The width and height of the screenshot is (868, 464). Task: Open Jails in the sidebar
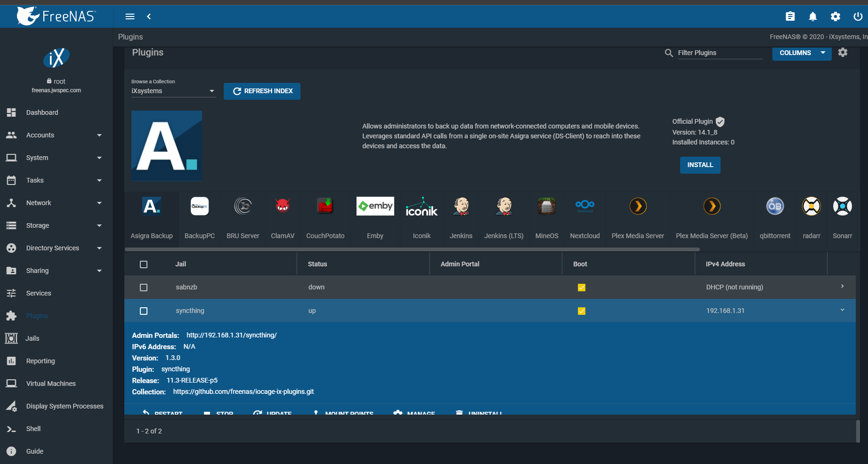point(57,338)
